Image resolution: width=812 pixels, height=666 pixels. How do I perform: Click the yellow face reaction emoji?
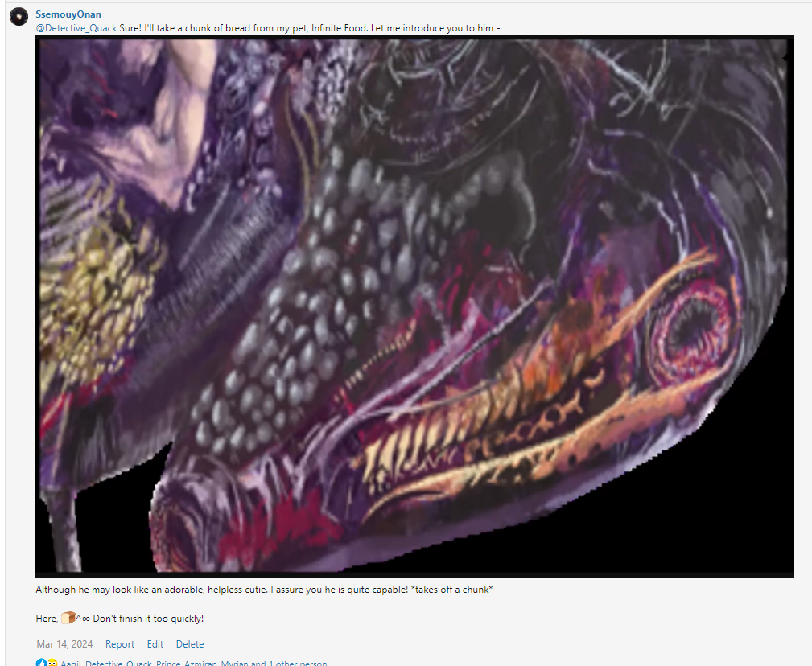52,664
